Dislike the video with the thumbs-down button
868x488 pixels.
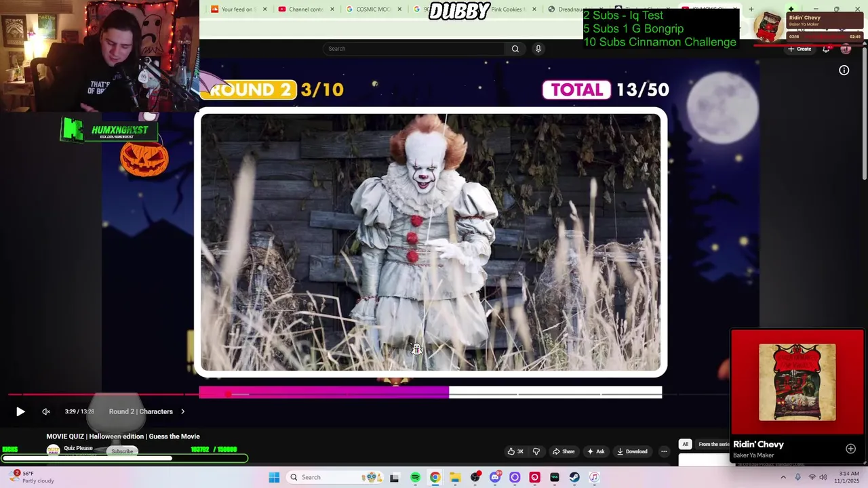(536, 451)
